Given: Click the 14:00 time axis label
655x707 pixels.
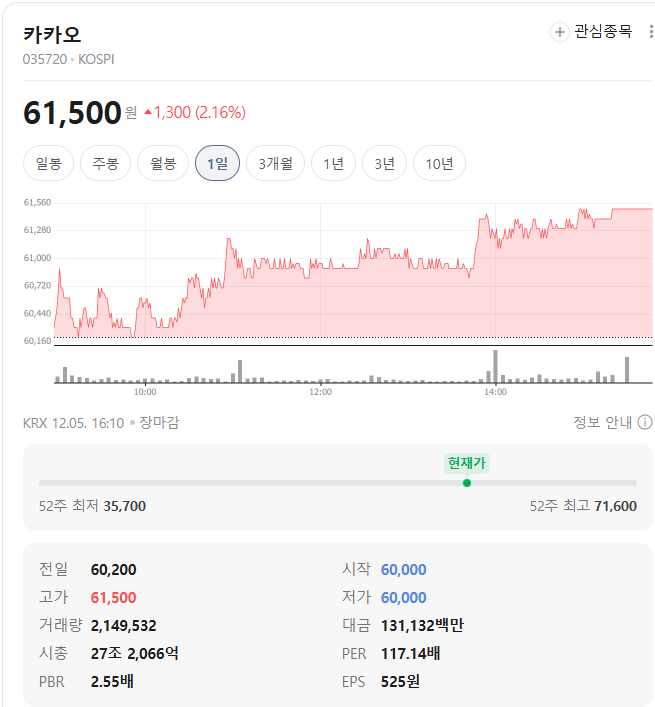Looking at the screenshot, I should (x=495, y=392).
